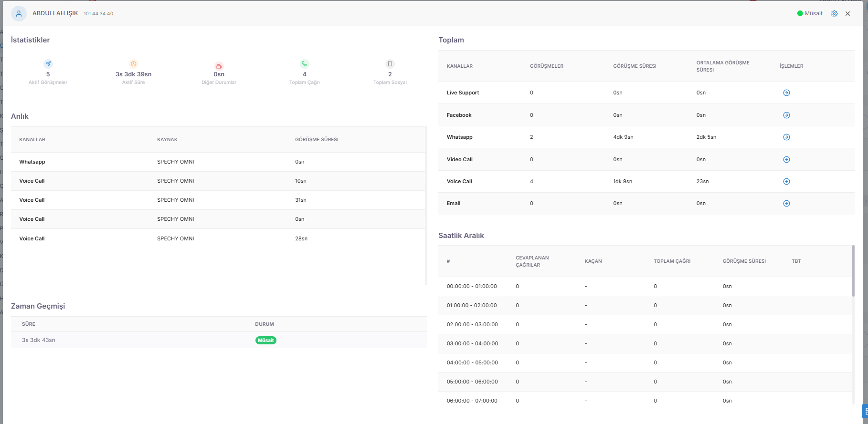Screen dimensions: 868x424
Task: Click the Toplam Sosyal mobile icon
Action: pos(390,63)
